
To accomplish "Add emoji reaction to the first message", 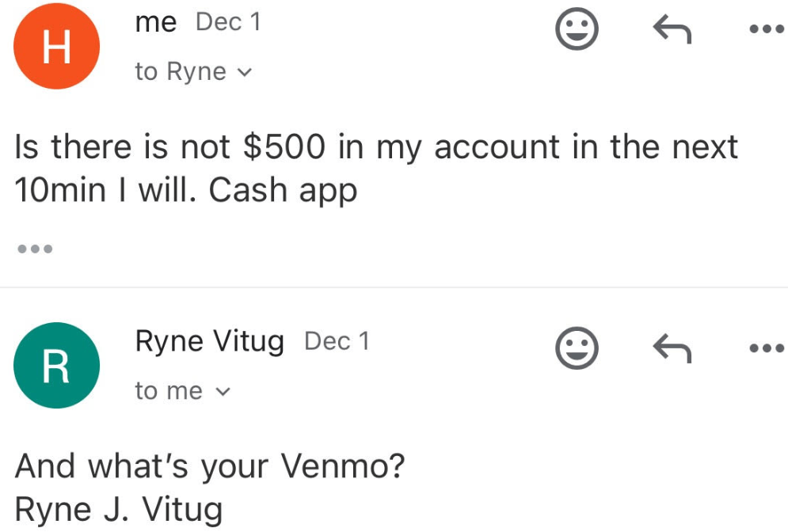I will tap(577, 31).
